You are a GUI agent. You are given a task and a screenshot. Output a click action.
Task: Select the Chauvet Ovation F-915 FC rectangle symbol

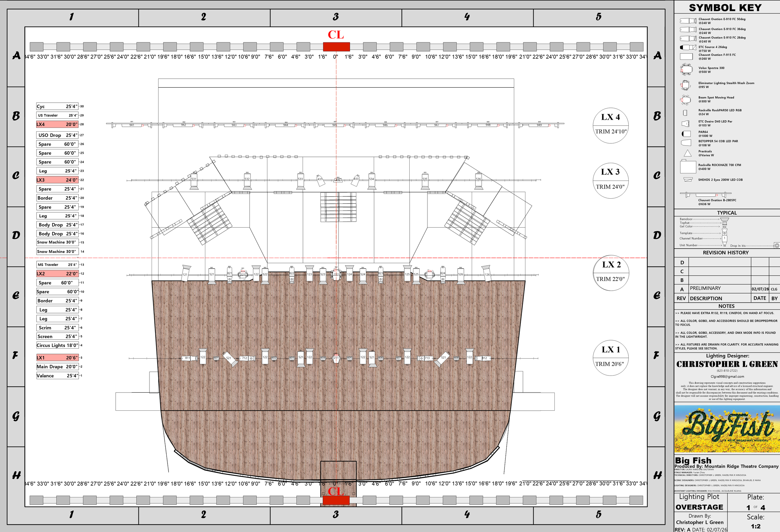(686, 57)
